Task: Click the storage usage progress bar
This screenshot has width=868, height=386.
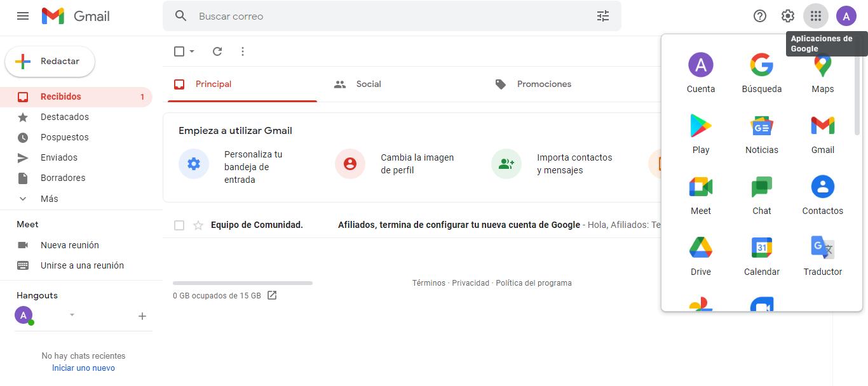Action: click(x=243, y=283)
